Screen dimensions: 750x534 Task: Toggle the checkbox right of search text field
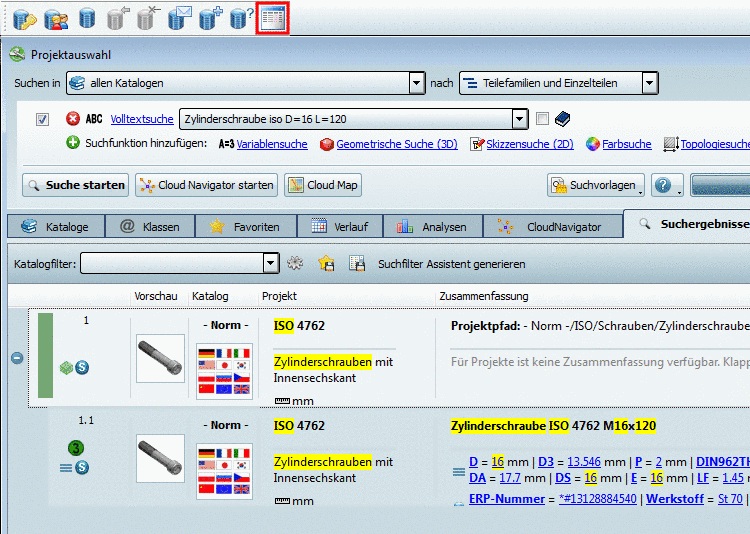[x=542, y=118]
